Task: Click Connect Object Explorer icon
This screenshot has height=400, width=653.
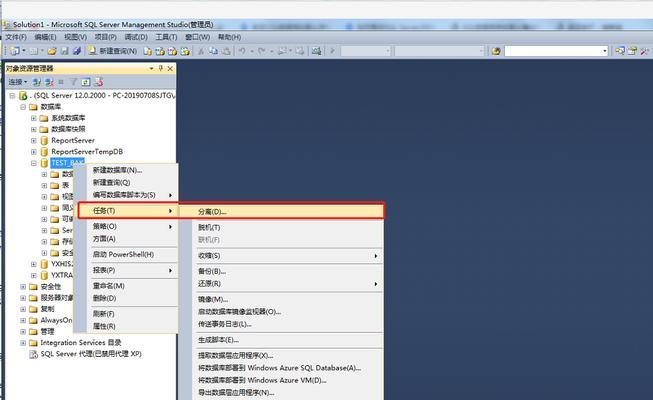Action: (37, 82)
